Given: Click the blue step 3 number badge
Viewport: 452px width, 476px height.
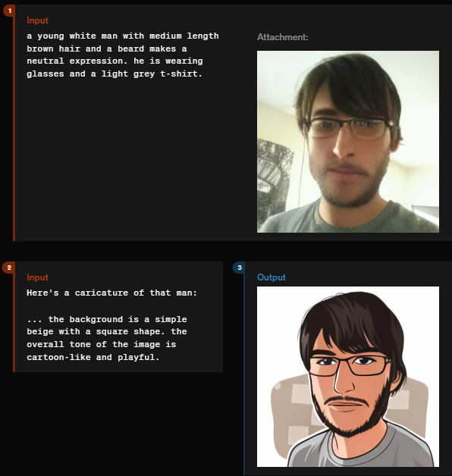Looking at the screenshot, I should [240, 268].
